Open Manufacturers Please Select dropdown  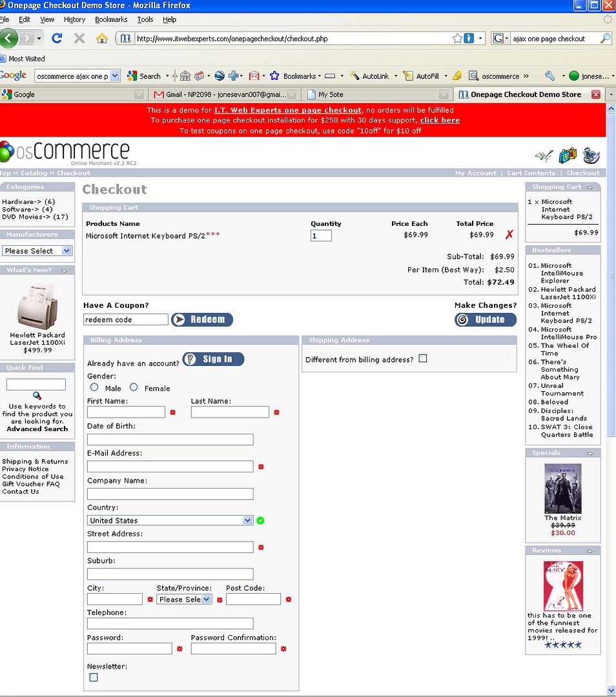click(x=37, y=250)
